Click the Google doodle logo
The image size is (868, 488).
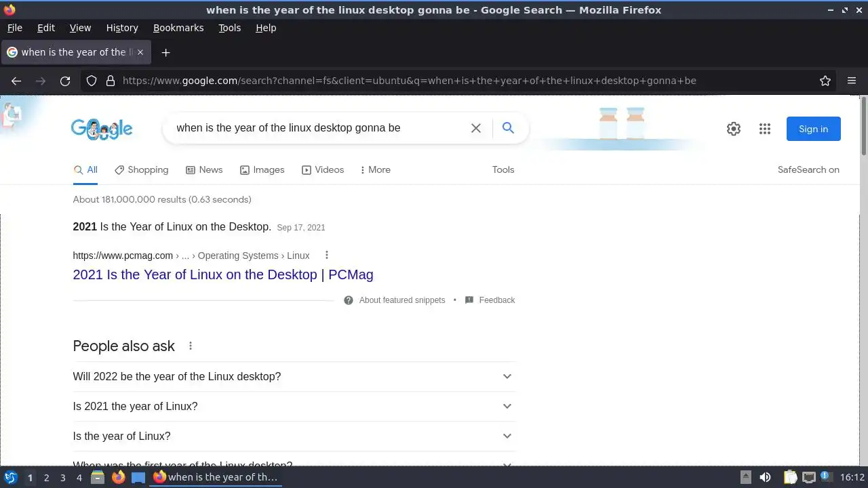pyautogui.click(x=102, y=129)
